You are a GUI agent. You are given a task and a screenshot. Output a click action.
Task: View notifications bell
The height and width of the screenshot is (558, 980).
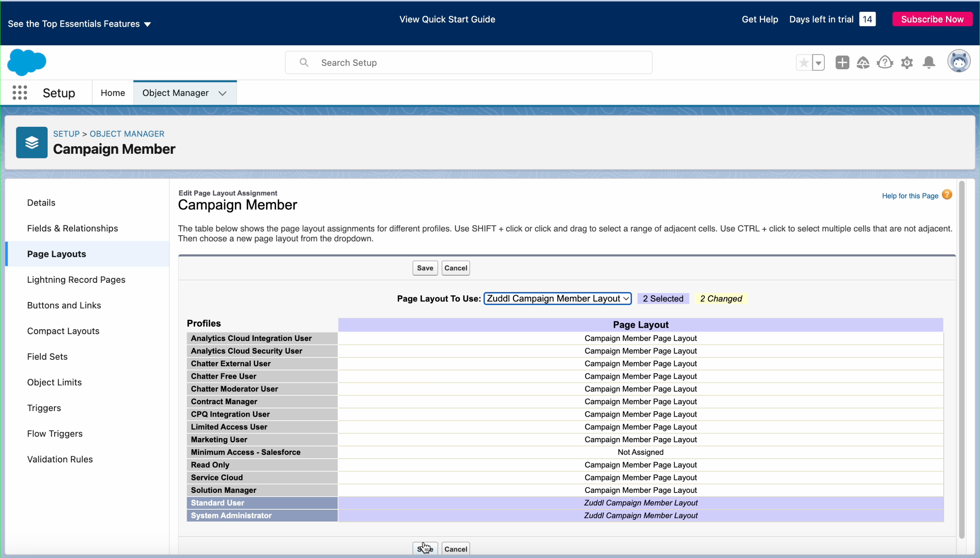pyautogui.click(x=929, y=62)
